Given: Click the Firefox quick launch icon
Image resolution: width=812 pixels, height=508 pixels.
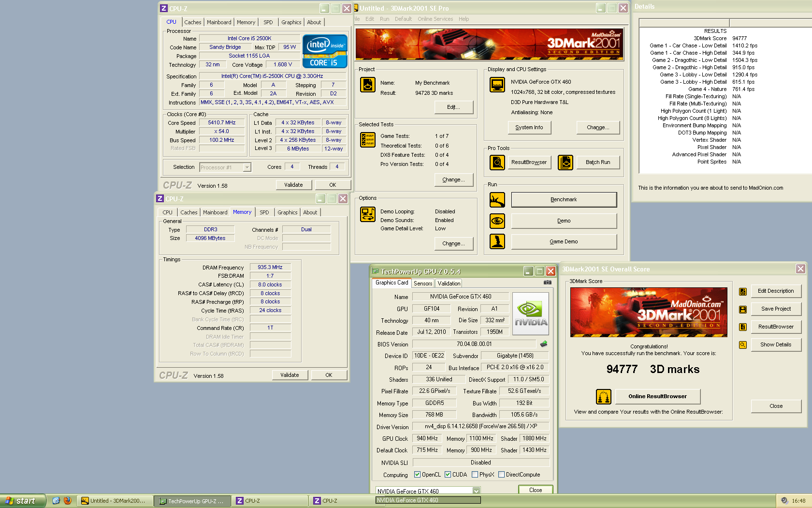Looking at the screenshot, I should click(68, 501).
